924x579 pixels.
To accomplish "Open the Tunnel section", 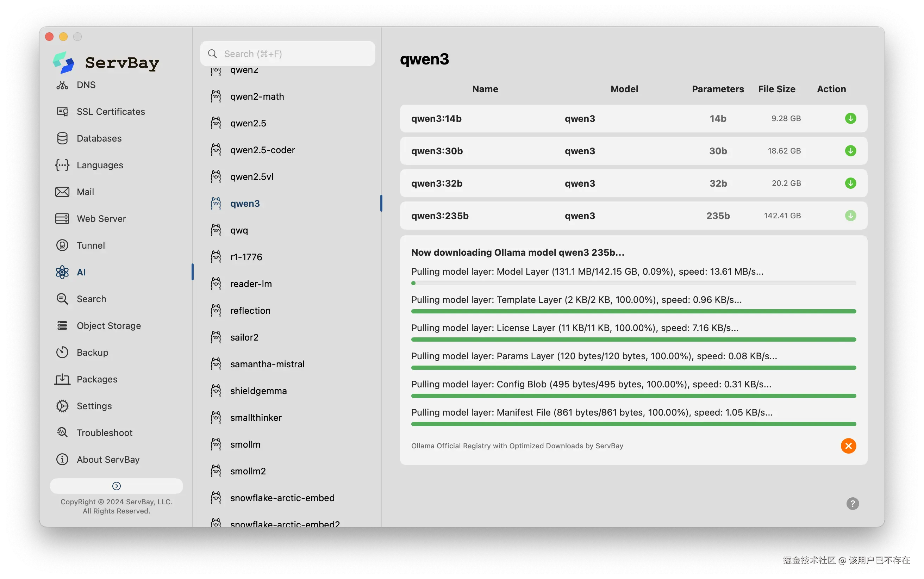I will coord(90,245).
